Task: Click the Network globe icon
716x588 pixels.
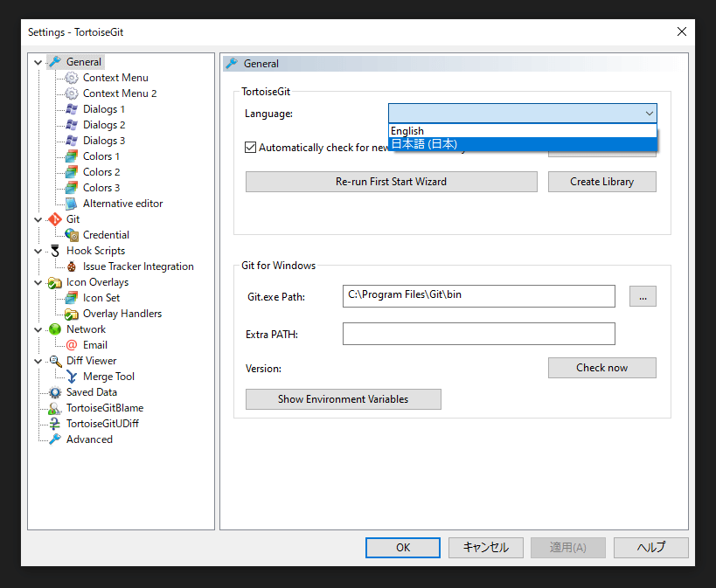Action: point(55,329)
